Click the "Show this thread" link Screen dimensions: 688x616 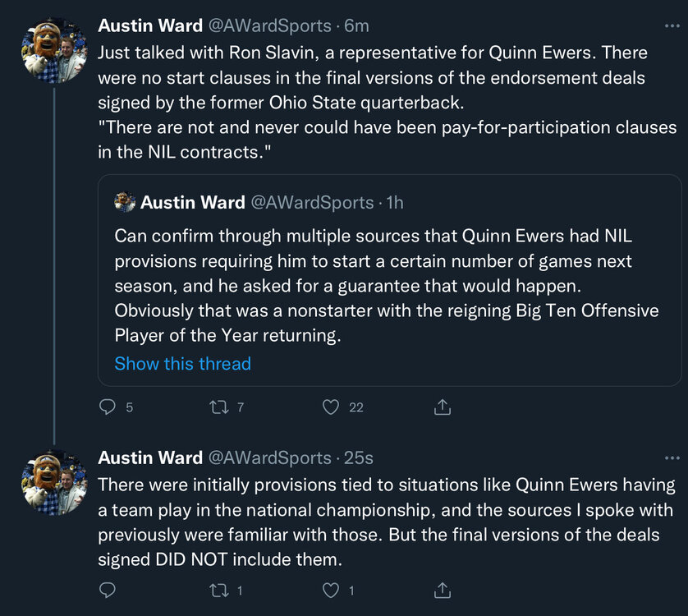tap(182, 364)
